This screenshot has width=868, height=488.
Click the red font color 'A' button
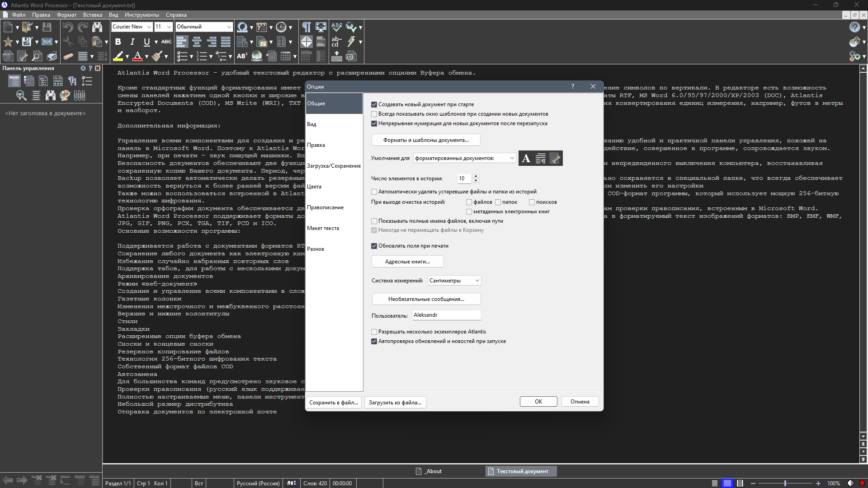138,56
